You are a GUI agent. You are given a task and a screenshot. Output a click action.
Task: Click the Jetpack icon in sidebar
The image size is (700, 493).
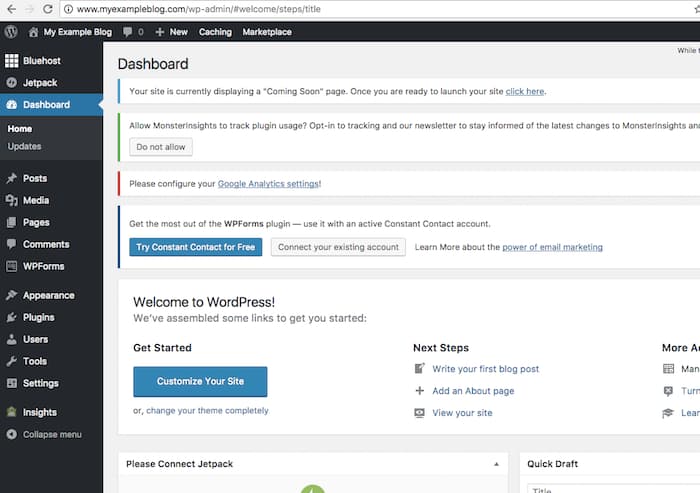(12, 83)
